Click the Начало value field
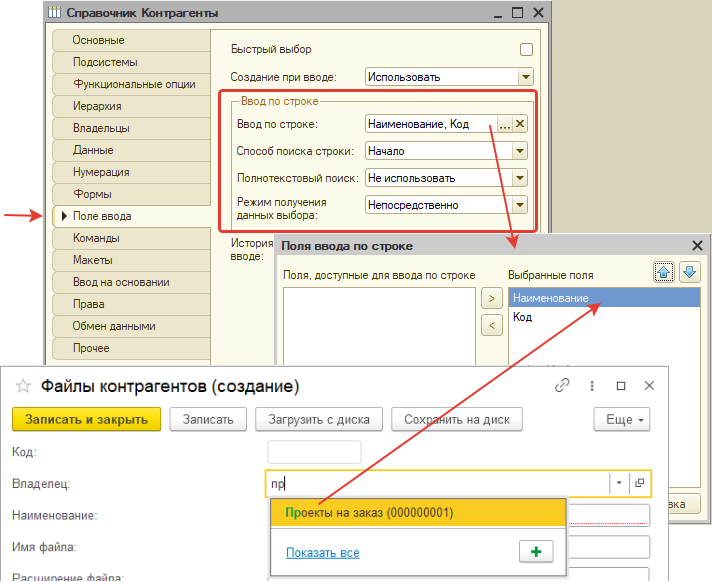 [x=439, y=151]
